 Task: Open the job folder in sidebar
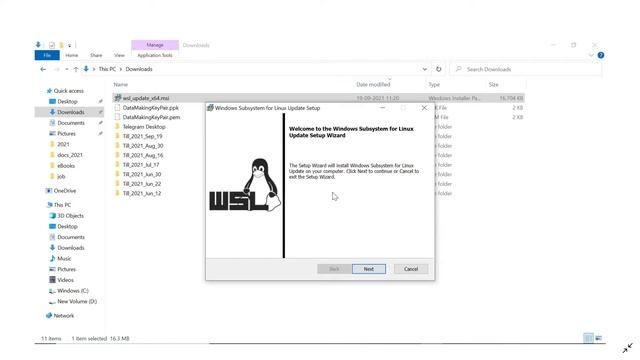pos(61,176)
